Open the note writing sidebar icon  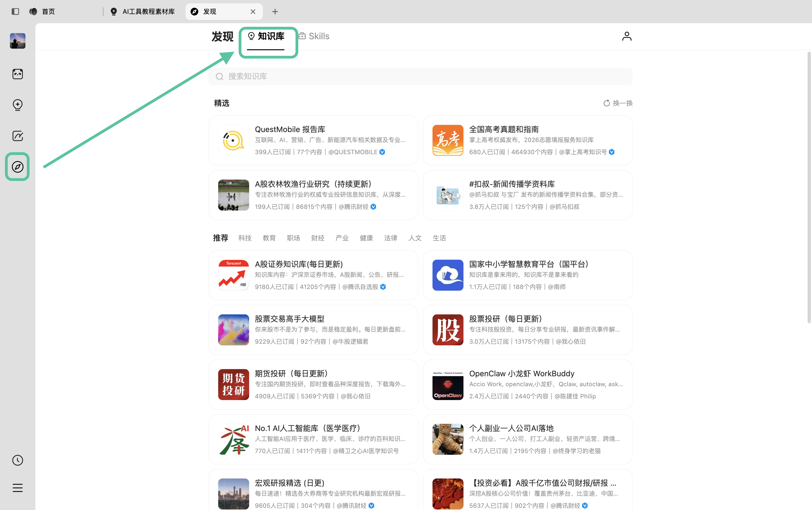coord(17,136)
